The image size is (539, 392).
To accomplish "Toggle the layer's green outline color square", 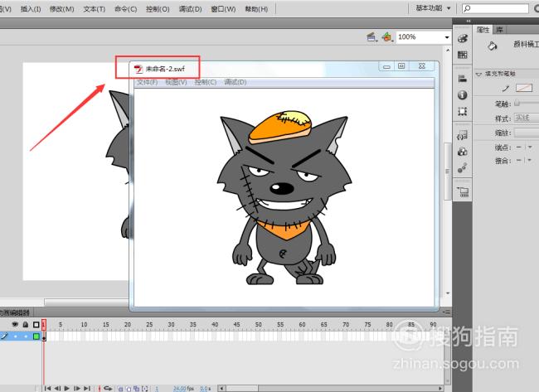I will coord(36,336).
